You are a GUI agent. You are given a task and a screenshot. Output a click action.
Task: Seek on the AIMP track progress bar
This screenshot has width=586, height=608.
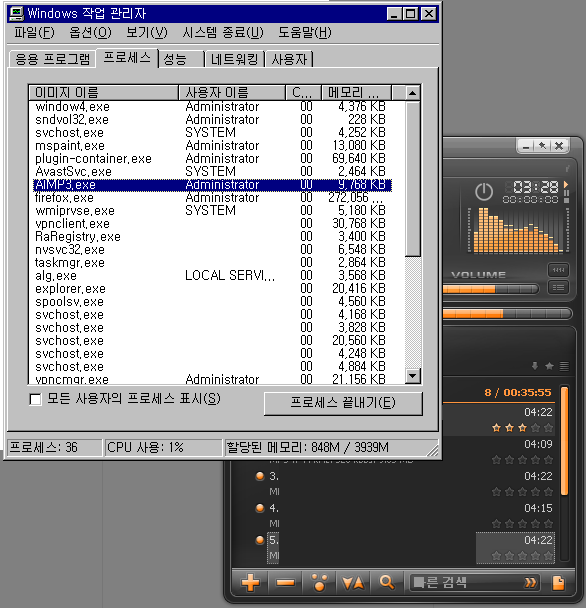507,314
